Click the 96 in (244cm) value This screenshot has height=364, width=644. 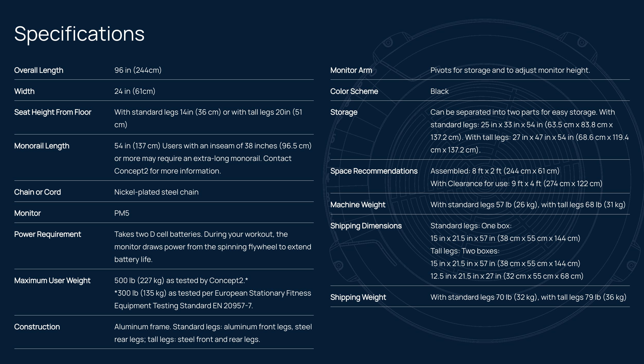point(138,70)
